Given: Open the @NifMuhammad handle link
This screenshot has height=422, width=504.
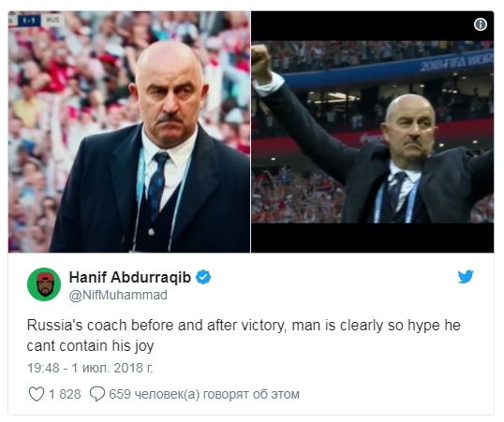Looking at the screenshot, I should click(x=118, y=295).
